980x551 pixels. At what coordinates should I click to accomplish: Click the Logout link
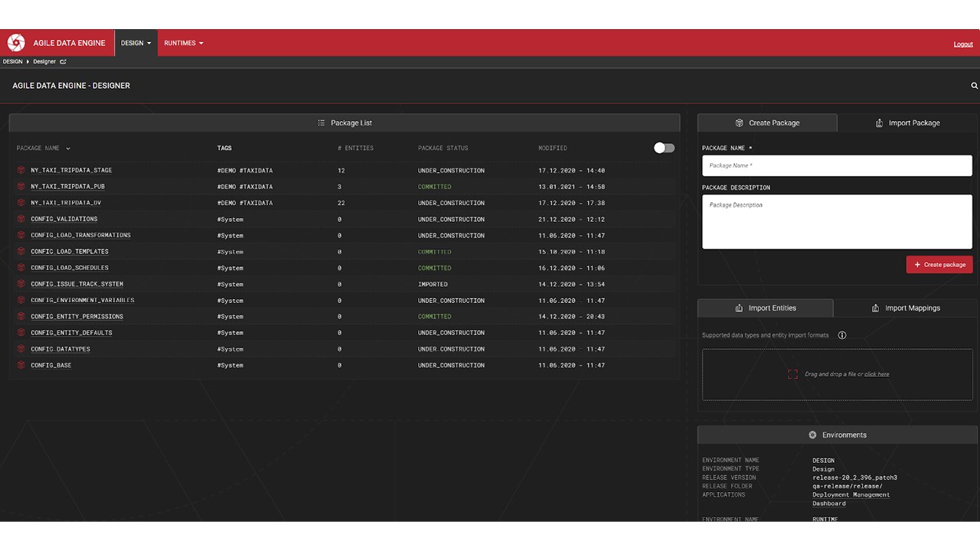[962, 44]
